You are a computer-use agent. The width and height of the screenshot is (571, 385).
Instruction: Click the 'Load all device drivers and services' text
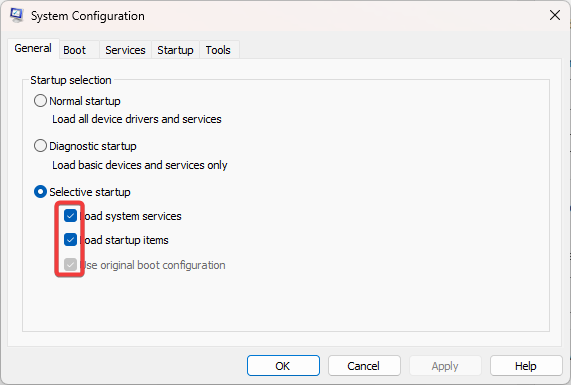click(x=137, y=119)
